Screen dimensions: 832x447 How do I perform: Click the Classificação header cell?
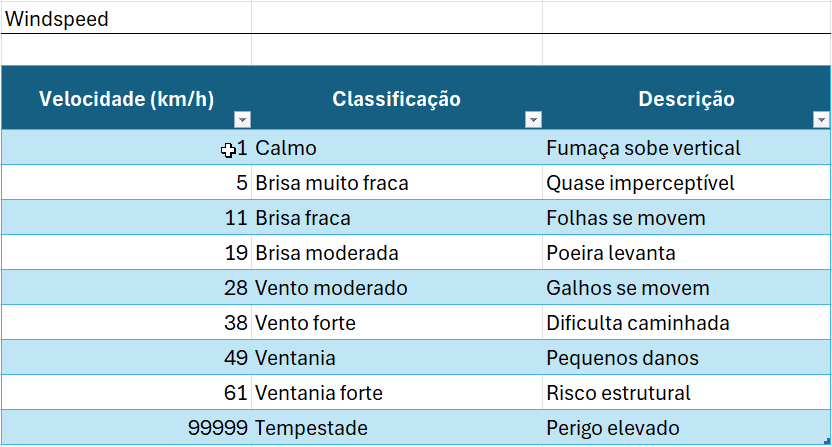pyautogui.click(x=396, y=99)
